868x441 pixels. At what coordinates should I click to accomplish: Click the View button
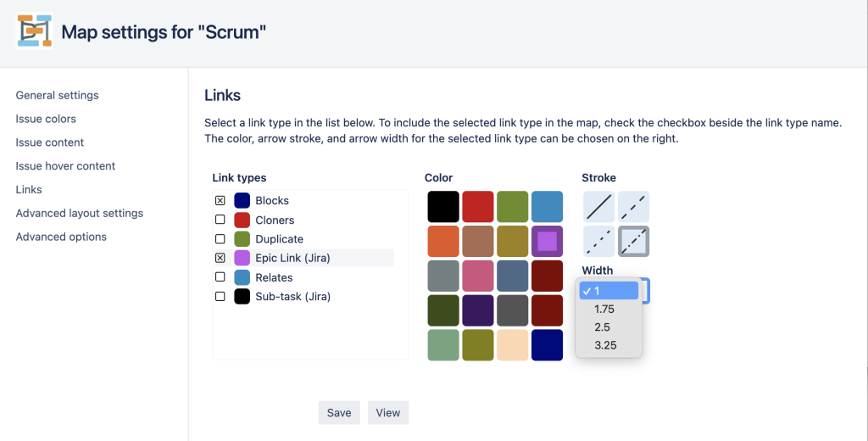click(x=388, y=413)
